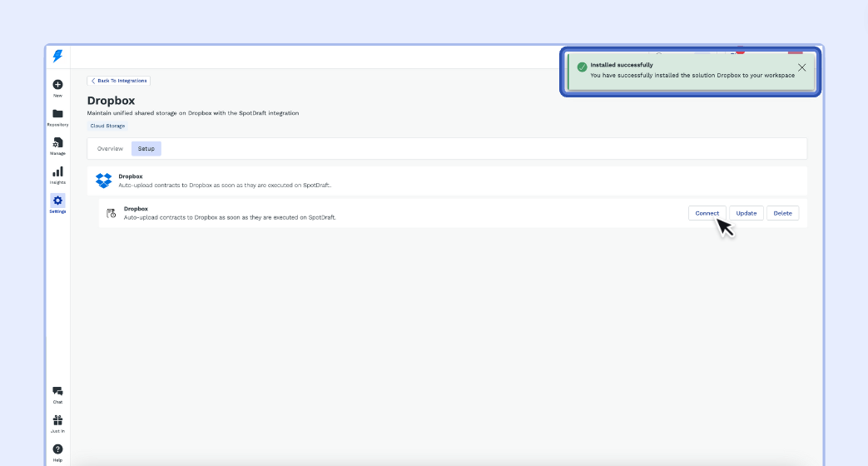Image resolution: width=868 pixels, height=466 pixels.
Task: Click green success checkmark icon
Action: [x=582, y=67]
